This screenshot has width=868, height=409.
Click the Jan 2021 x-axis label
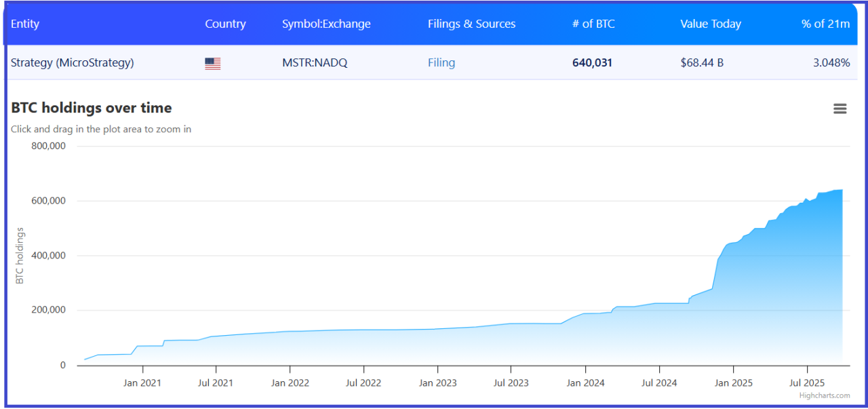142,383
